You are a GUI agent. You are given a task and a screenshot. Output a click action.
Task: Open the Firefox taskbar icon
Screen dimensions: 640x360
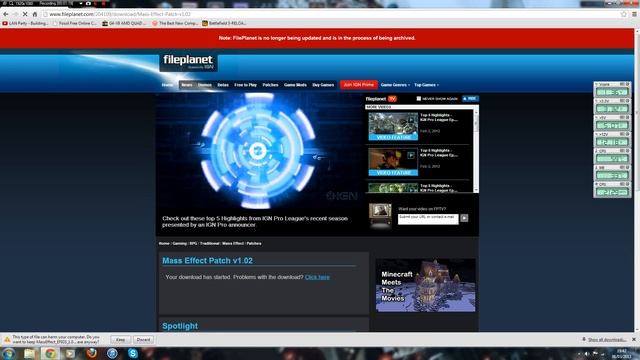[91, 353]
